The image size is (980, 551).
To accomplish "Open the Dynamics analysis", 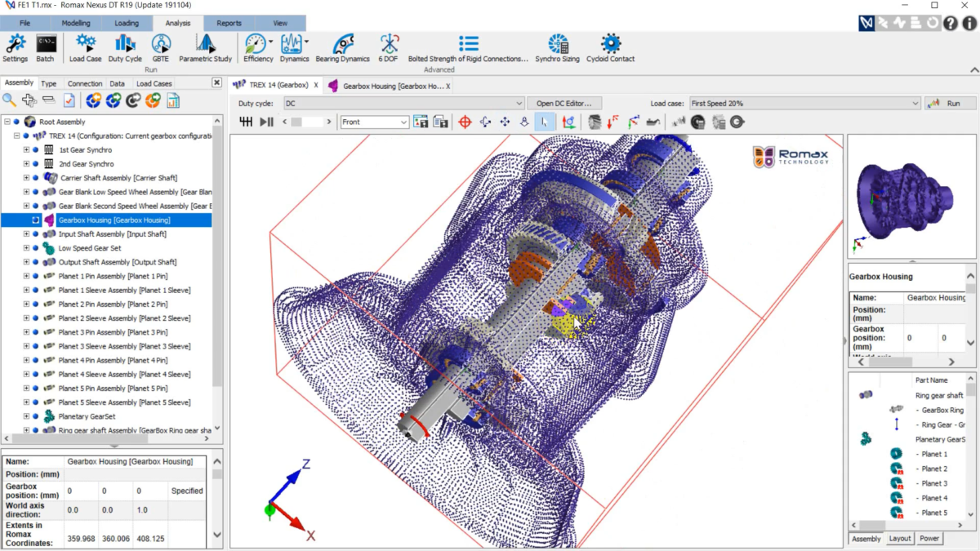I will (294, 48).
